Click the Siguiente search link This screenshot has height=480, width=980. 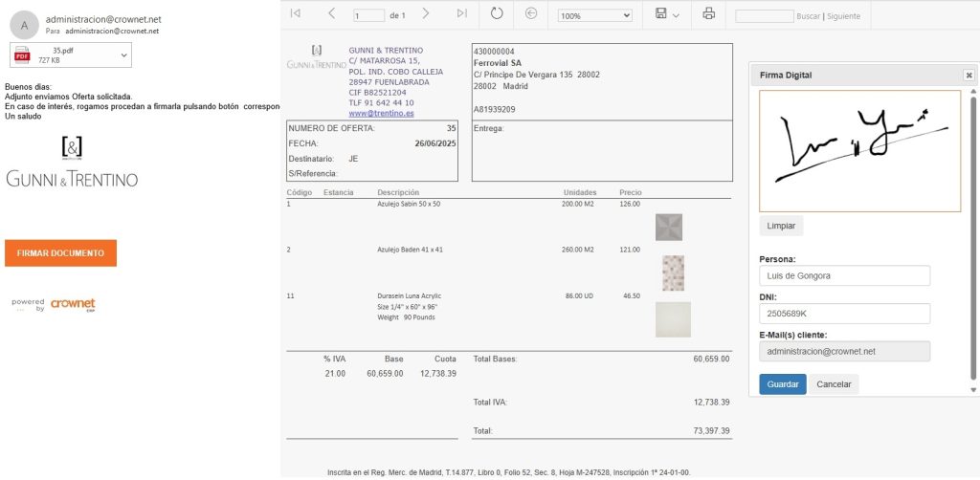tap(844, 16)
